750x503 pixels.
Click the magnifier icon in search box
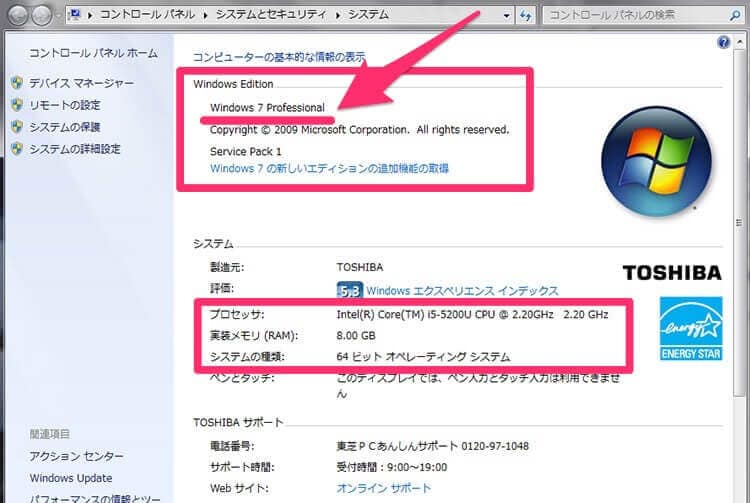click(734, 15)
